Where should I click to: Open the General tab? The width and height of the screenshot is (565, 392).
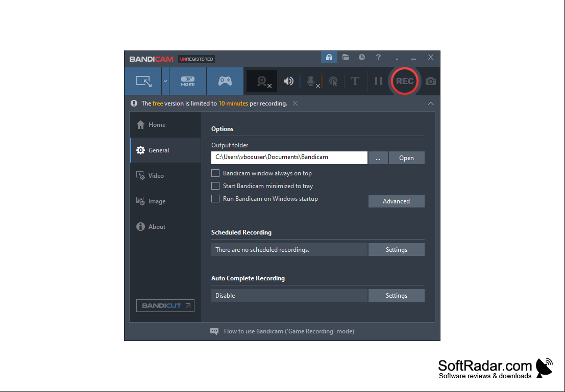pos(165,150)
